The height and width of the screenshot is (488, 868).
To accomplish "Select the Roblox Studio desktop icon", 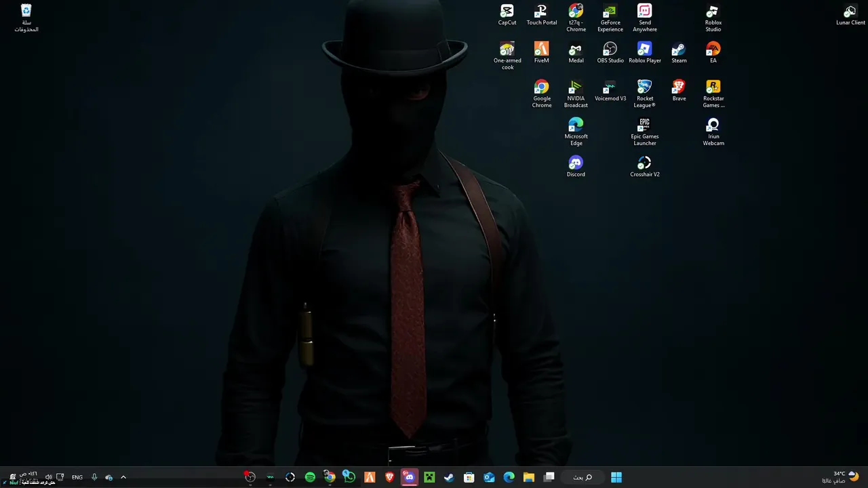I will click(713, 18).
